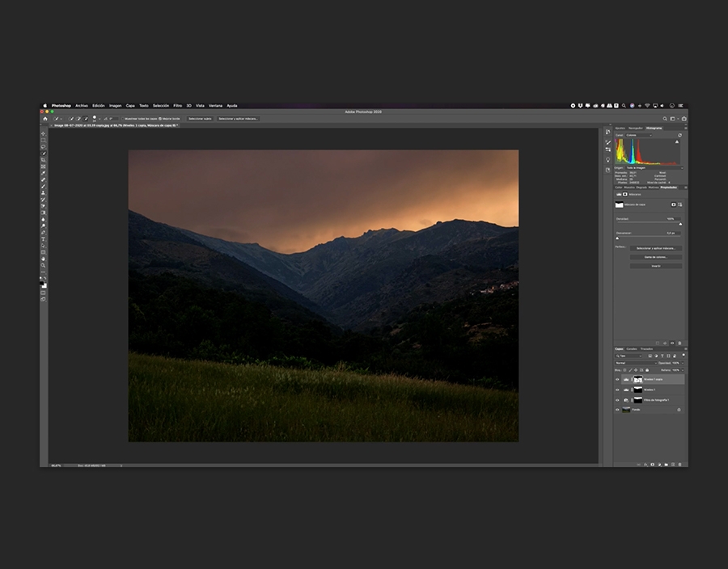Viewport: 728px width, 569px height.
Task: Click the new group folder icon in Layers
Action: [665, 464]
